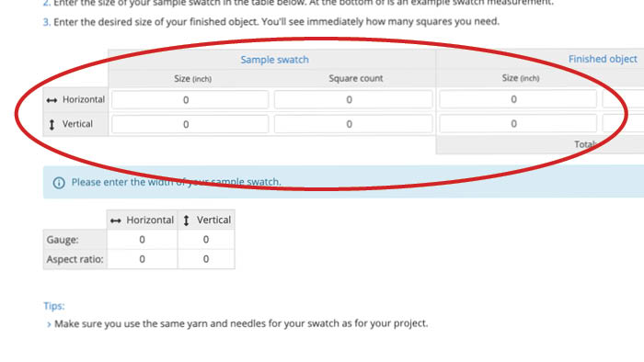Click the Tips: heading
This screenshot has width=644, height=362.
pyautogui.click(x=53, y=306)
